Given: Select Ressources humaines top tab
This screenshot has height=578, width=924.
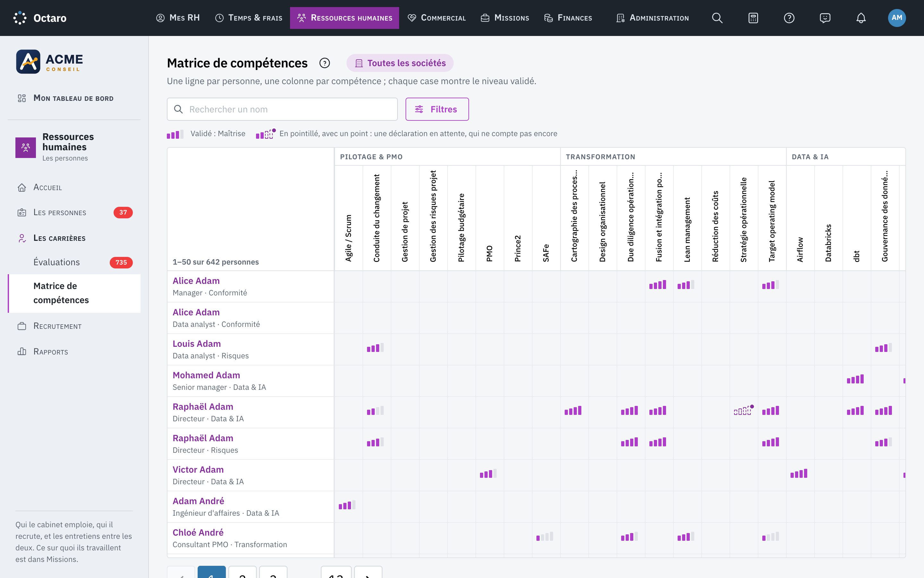Looking at the screenshot, I should click(344, 18).
